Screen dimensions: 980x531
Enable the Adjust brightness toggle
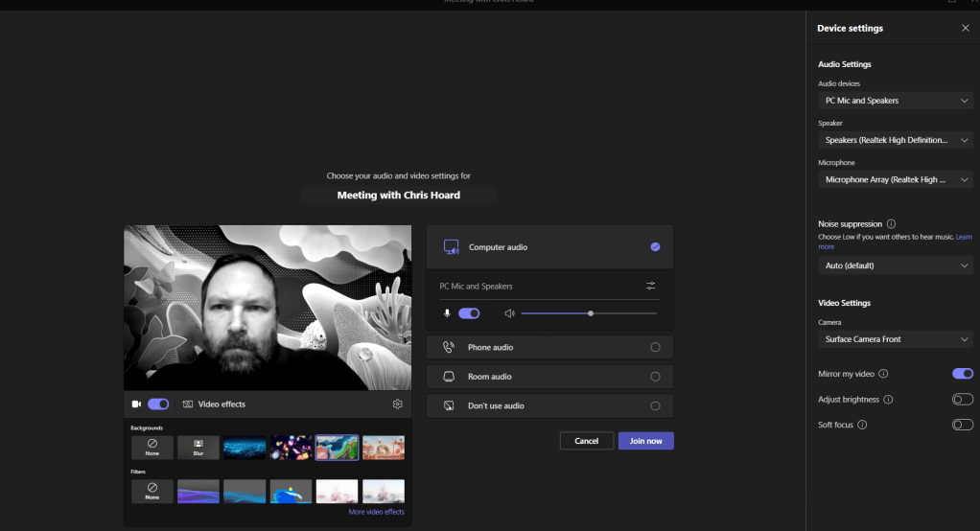pos(962,400)
